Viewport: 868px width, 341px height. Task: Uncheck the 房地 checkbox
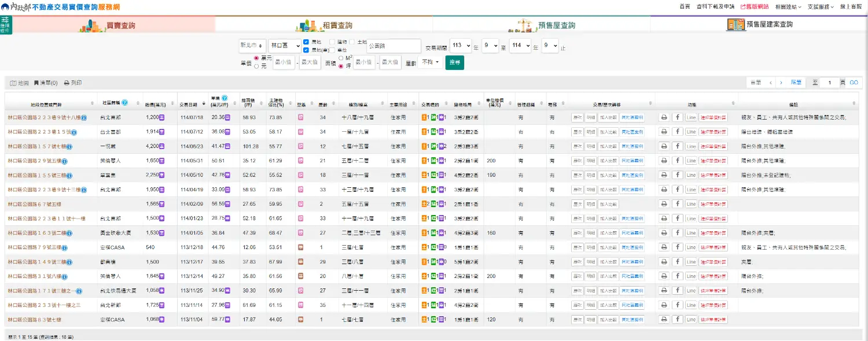coord(306,42)
